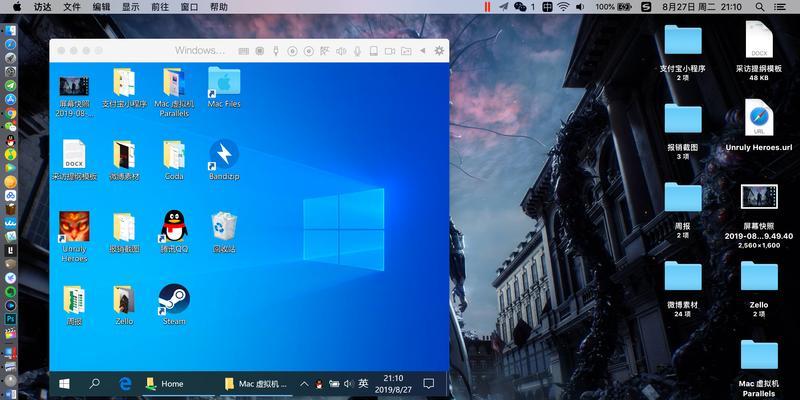The height and width of the screenshot is (400, 800).
Task: Open Windows taskbar clock showing 2019/8/27
Action: 393,384
